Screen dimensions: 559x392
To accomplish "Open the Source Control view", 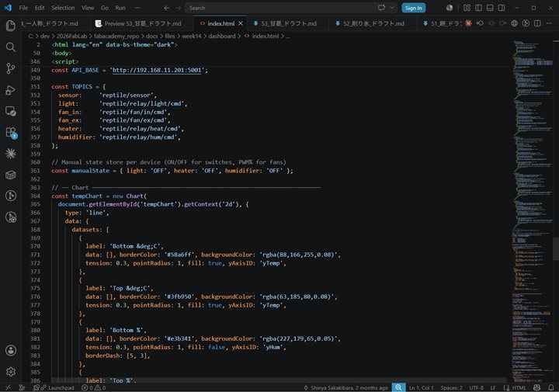I will 11,68.
